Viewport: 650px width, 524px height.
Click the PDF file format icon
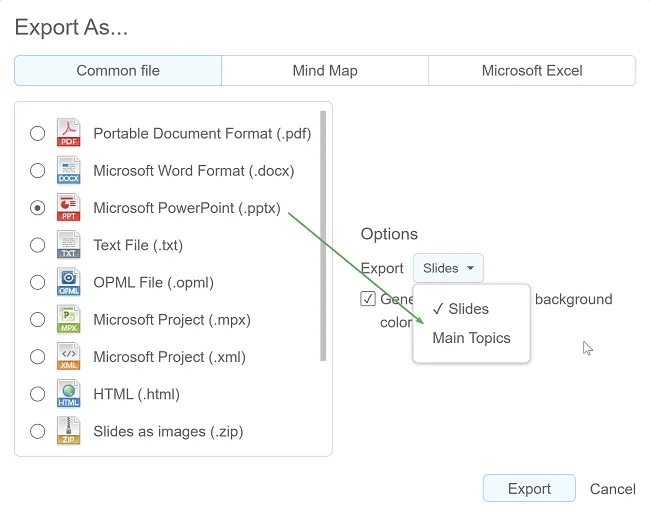68,133
